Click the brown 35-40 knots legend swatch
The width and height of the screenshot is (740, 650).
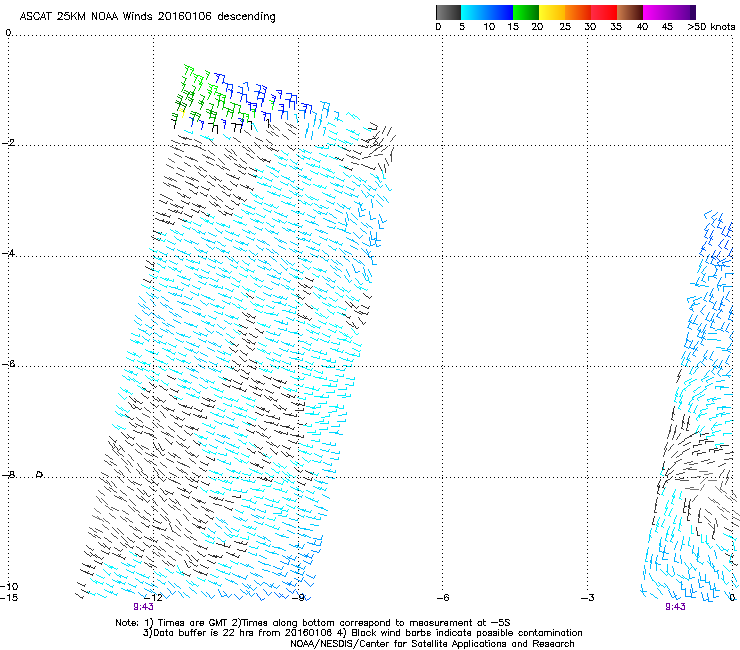[630, 12]
